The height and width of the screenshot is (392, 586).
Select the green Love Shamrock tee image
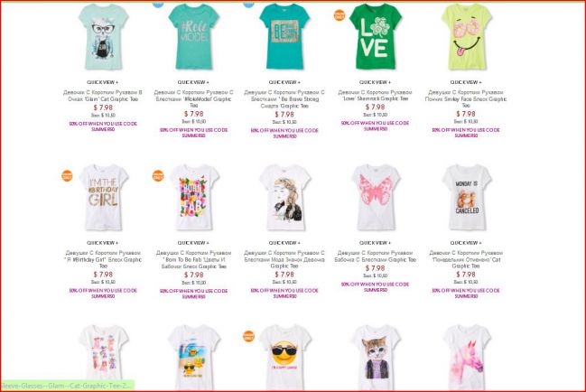pyautogui.click(x=376, y=37)
